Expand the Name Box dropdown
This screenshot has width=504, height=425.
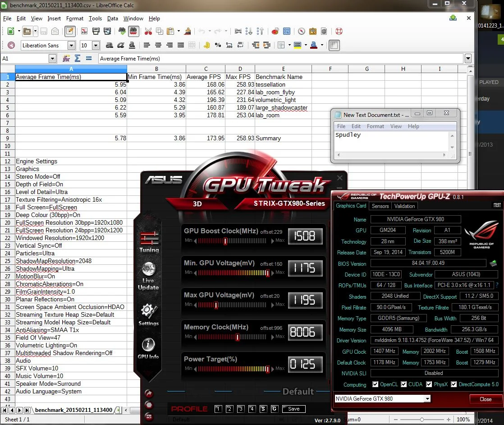52,59
